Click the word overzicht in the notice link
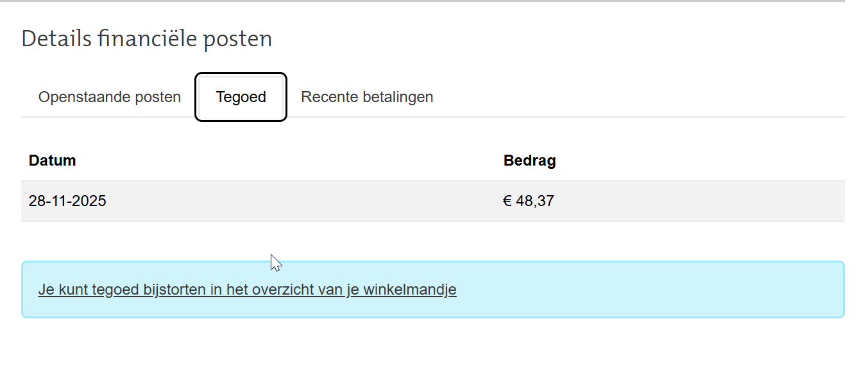This screenshot has height=380, width=868. tap(278, 289)
